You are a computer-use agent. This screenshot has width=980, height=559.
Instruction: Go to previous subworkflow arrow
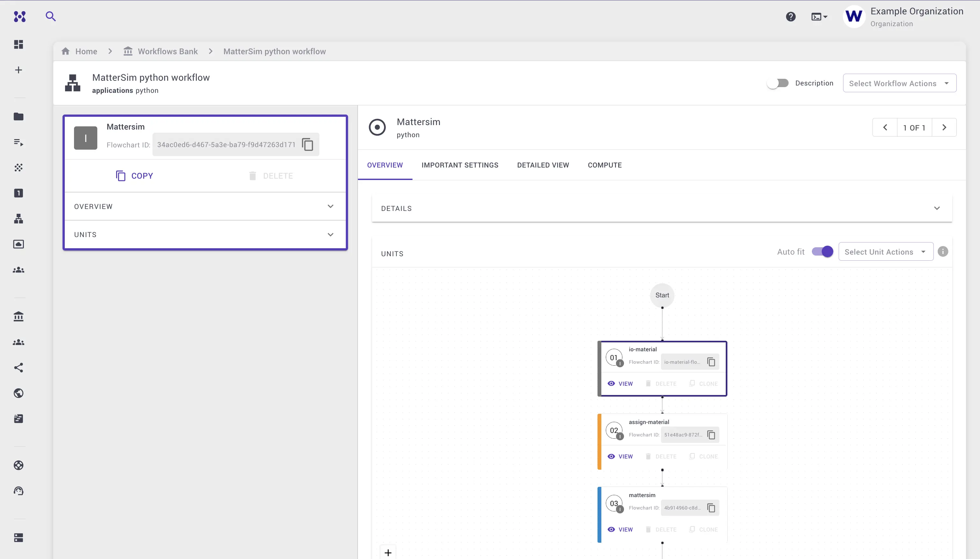[885, 127]
